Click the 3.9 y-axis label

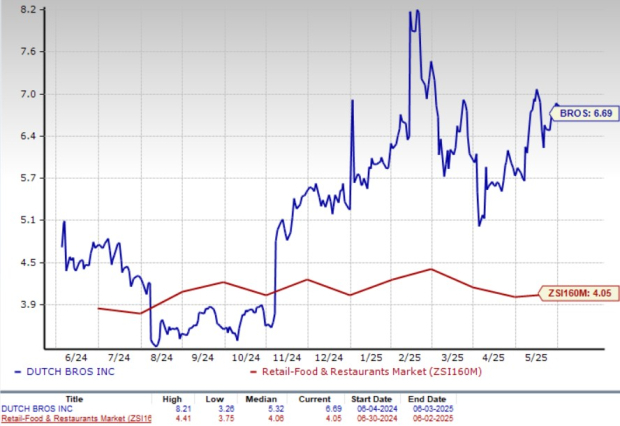click(x=28, y=305)
